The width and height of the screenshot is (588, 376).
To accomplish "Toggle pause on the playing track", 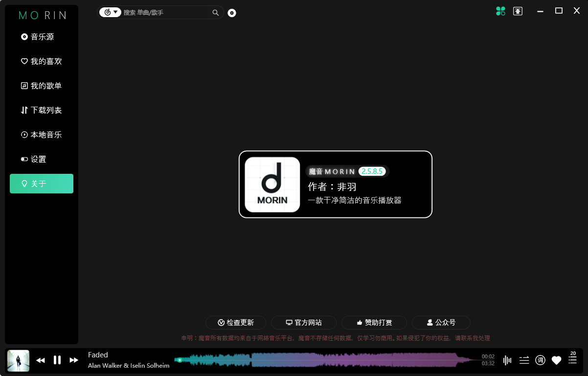I will pyautogui.click(x=57, y=360).
